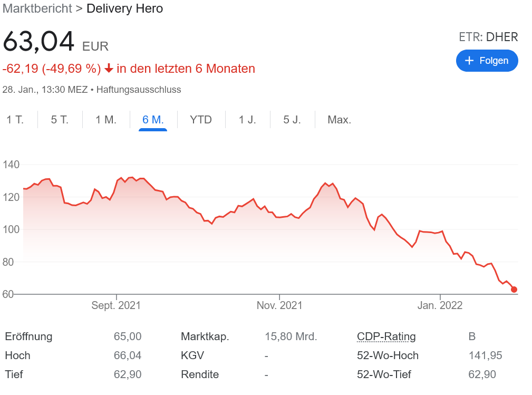Switch chart to YTD

pyautogui.click(x=201, y=120)
